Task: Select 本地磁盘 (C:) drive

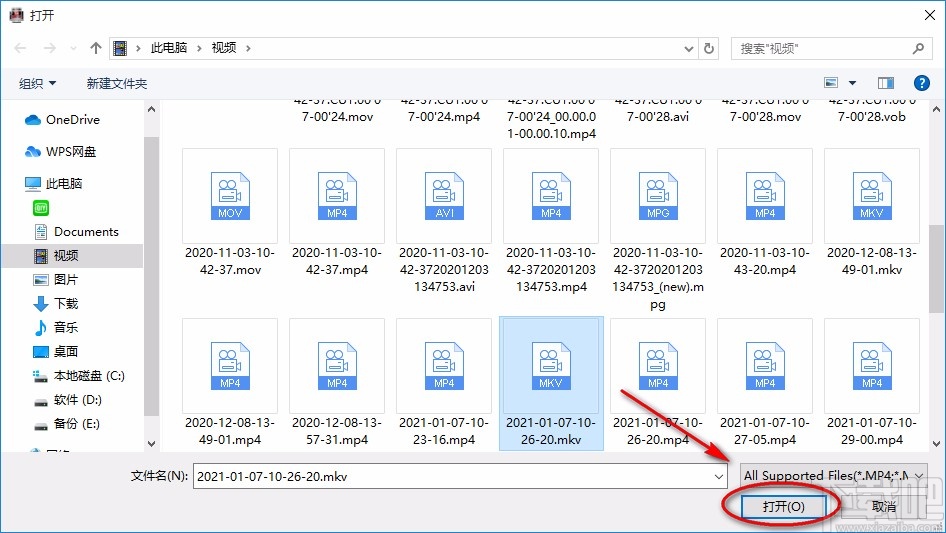Action: point(78,376)
